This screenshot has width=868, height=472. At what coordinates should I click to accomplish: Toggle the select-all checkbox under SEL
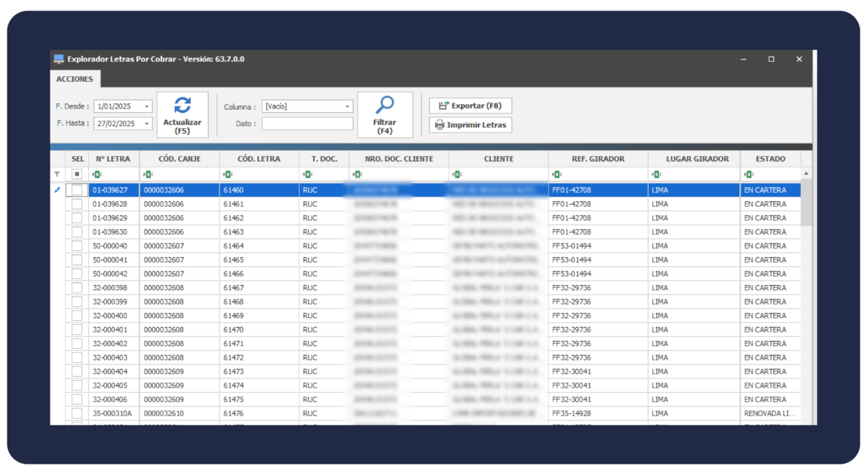tap(77, 174)
